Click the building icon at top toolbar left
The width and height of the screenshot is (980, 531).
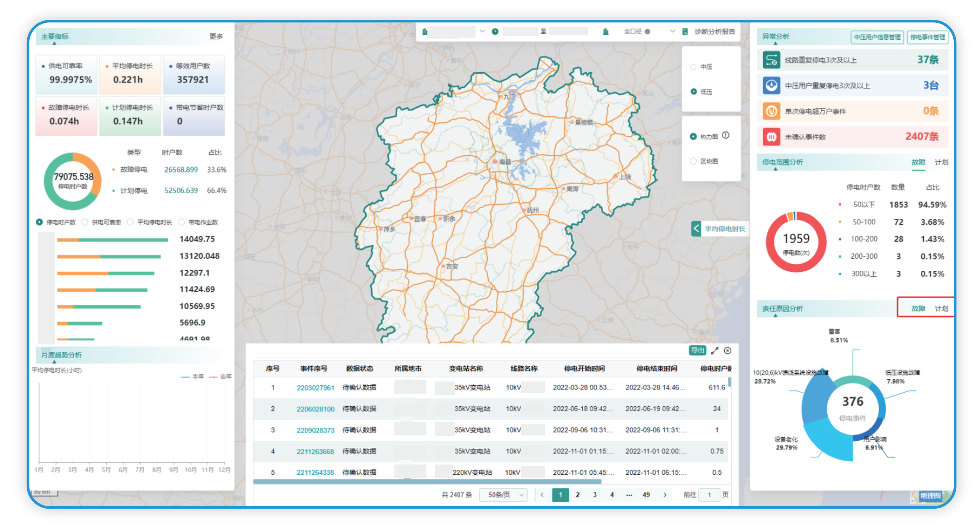click(x=425, y=32)
